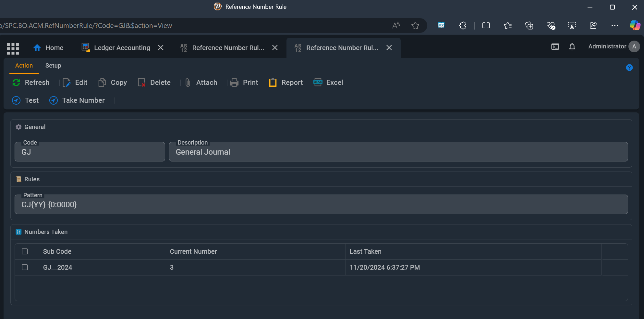Tick the checkbox for row GJ__2024
Image resolution: width=644 pixels, height=319 pixels.
tap(25, 267)
